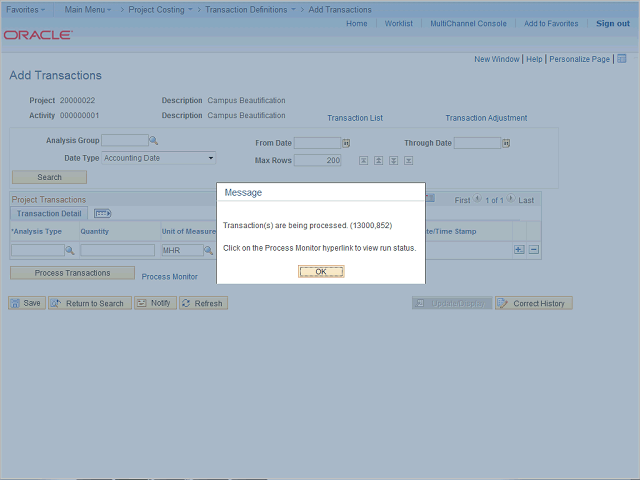This screenshot has height=480, width=640.
Task: Click the Unit of Measure lookup magnifier
Action: click(208, 250)
